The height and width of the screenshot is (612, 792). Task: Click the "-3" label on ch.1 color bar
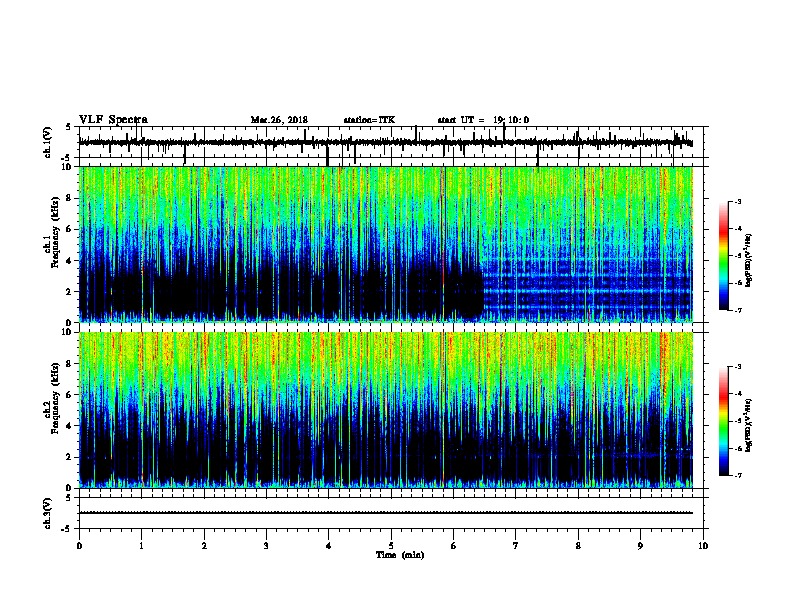pos(737,201)
